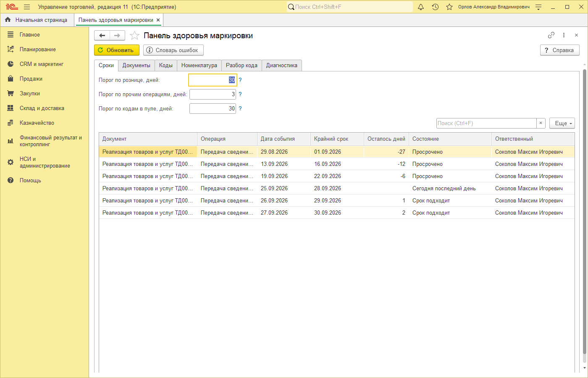Open НСИ и администрирование section

[x=45, y=162]
